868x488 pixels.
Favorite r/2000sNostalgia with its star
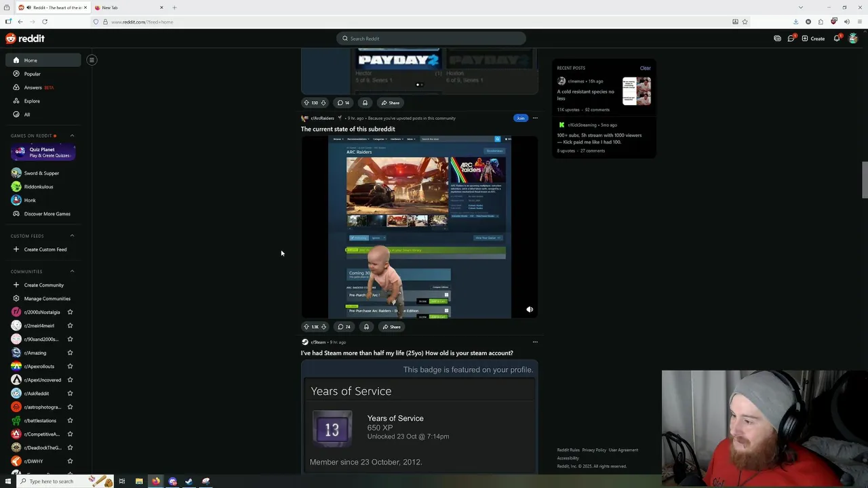(x=70, y=312)
